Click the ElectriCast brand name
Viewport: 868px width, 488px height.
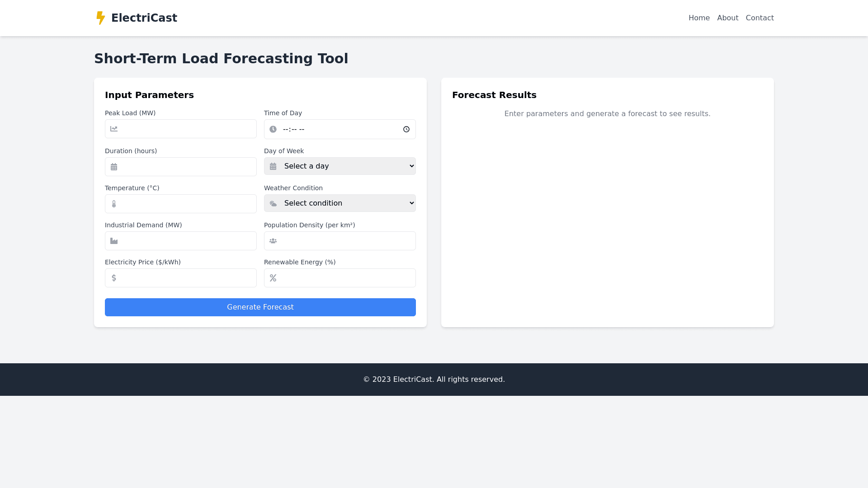pos(144,18)
